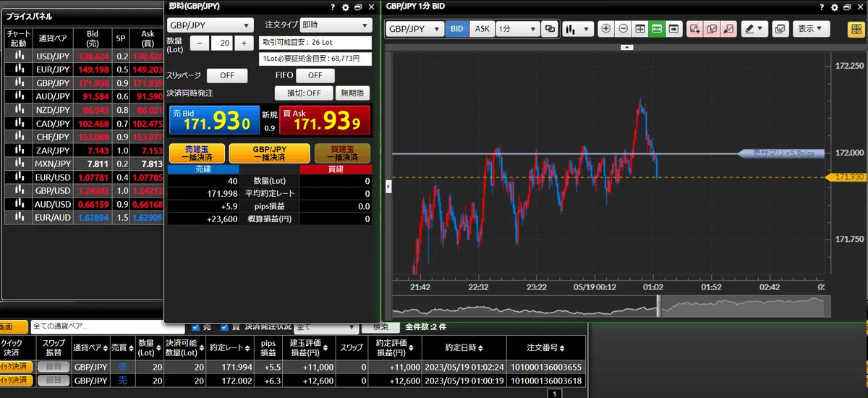This screenshot has width=868, height=398.
Task: Click the first pink chart-order icon
Action: pyautogui.click(x=695, y=30)
